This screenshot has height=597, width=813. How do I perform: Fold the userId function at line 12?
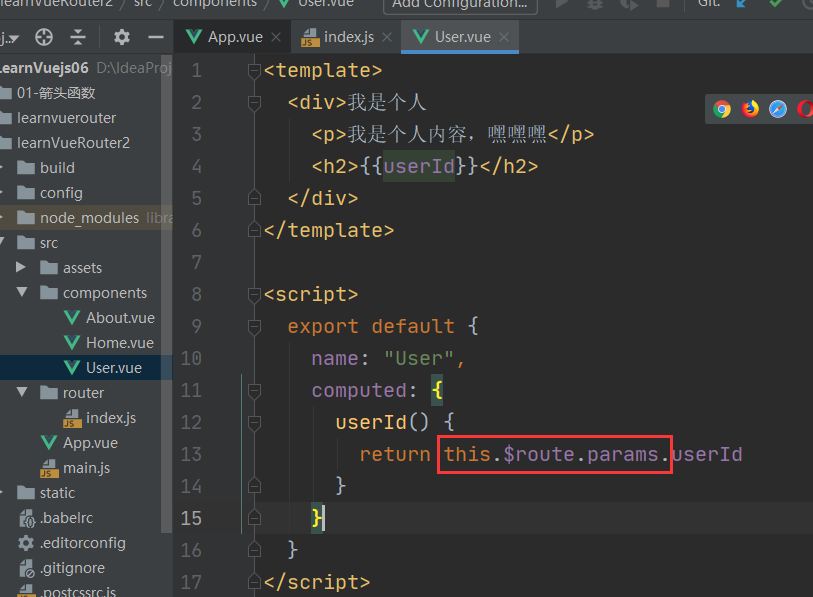click(x=254, y=423)
